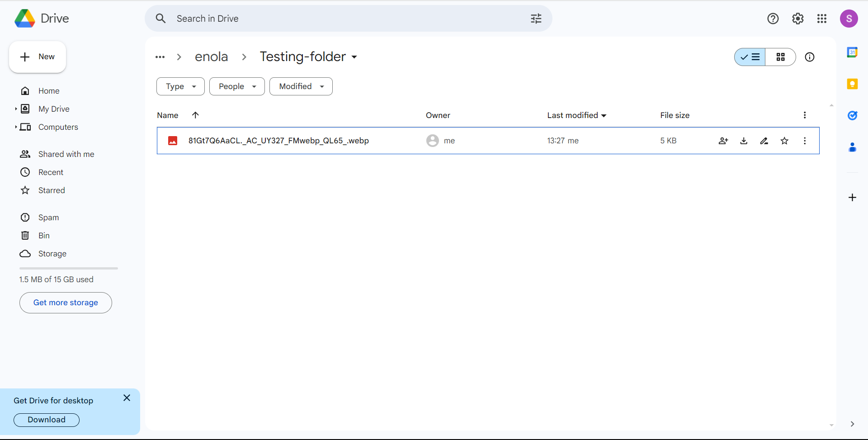Open the Bin section in the sidebar
Image resolution: width=868 pixels, height=440 pixels.
[44, 236]
